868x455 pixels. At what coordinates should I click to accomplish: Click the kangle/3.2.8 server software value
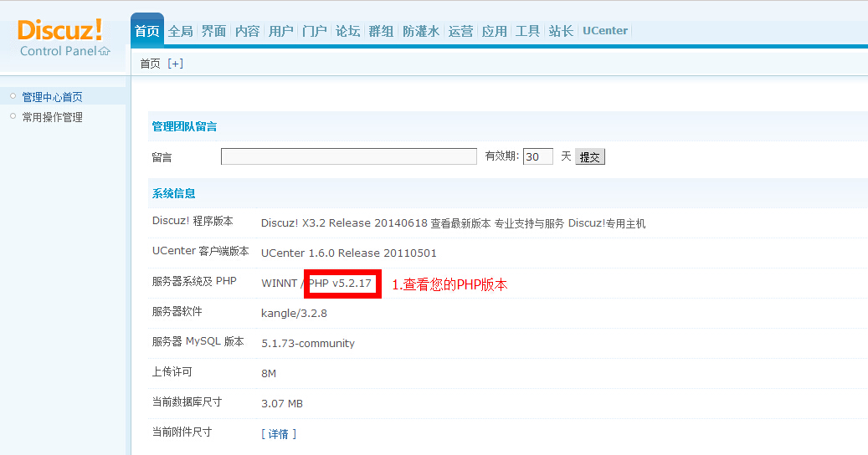tap(294, 314)
